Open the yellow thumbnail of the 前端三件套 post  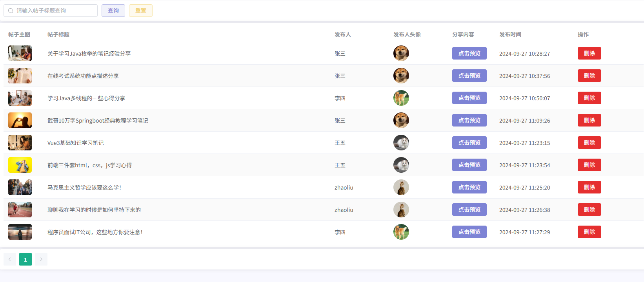(20, 165)
